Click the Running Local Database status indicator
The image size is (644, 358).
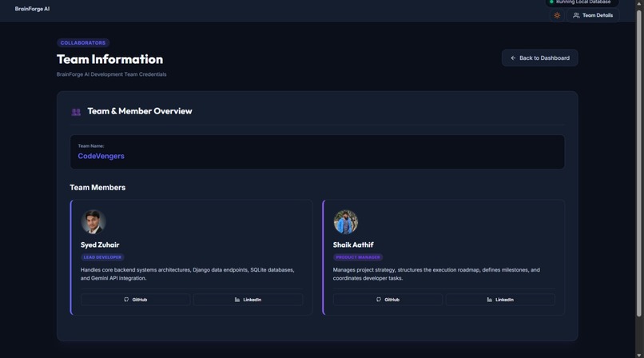(582, 2)
